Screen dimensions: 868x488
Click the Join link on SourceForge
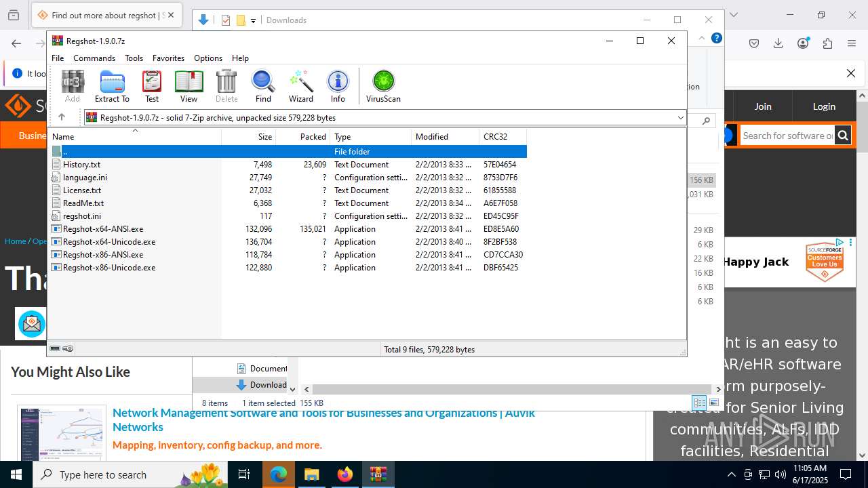pyautogui.click(x=763, y=106)
